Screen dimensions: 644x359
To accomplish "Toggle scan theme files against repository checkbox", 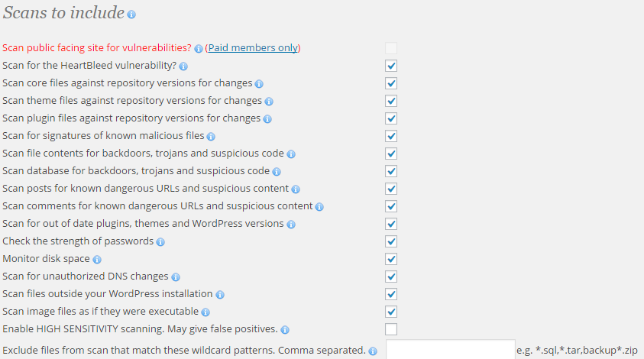I will (x=391, y=101).
